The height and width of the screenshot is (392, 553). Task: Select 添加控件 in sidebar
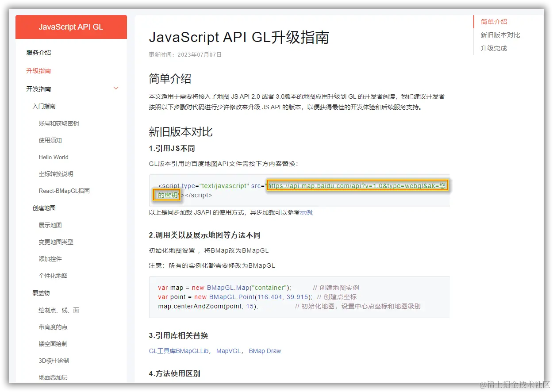(50, 259)
